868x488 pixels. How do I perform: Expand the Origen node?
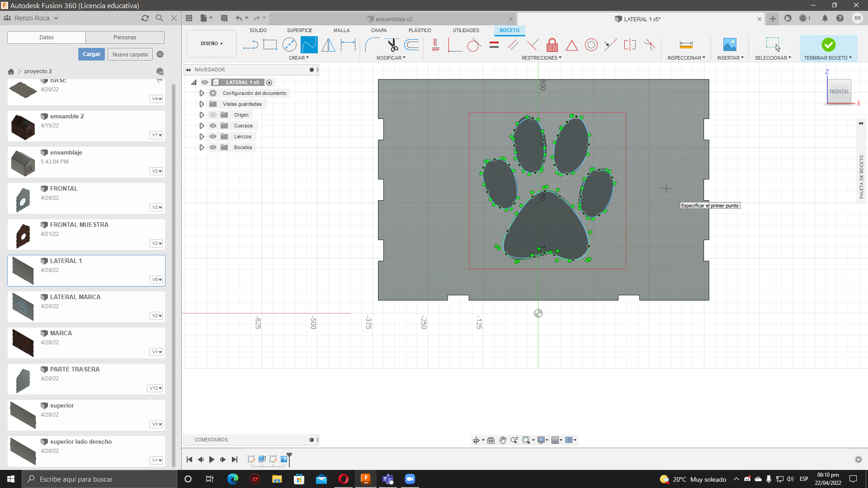[x=202, y=115]
